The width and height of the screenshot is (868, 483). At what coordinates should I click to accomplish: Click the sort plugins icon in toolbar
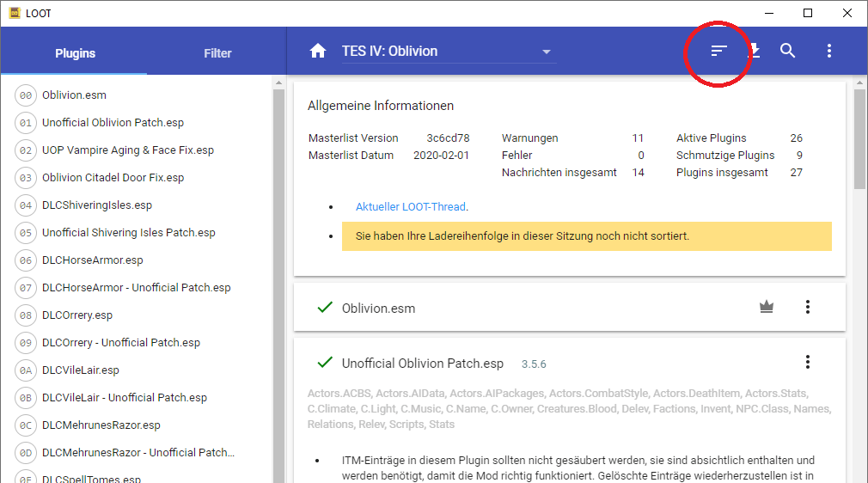tap(719, 52)
